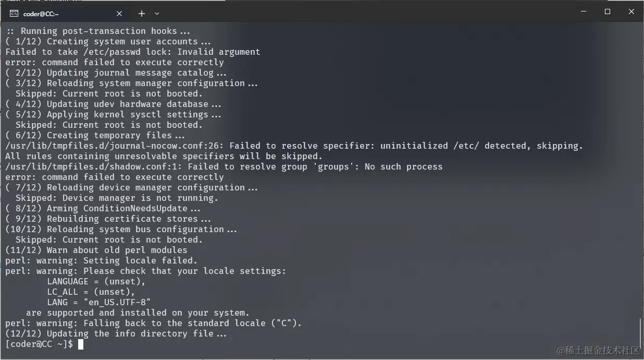Click the '(12/12) Updating the info directory' line
The width and height of the screenshot is (644, 360).
[116, 334]
